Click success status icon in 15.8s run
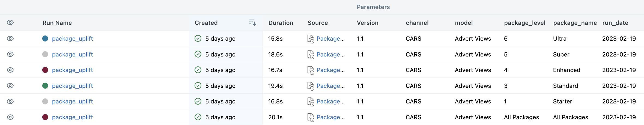The height and width of the screenshot is (125, 644). coord(198,38)
